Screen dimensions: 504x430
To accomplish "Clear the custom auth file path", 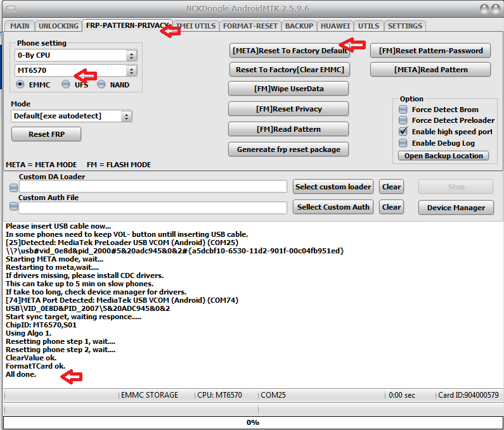I will pyautogui.click(x=391, y=207).
